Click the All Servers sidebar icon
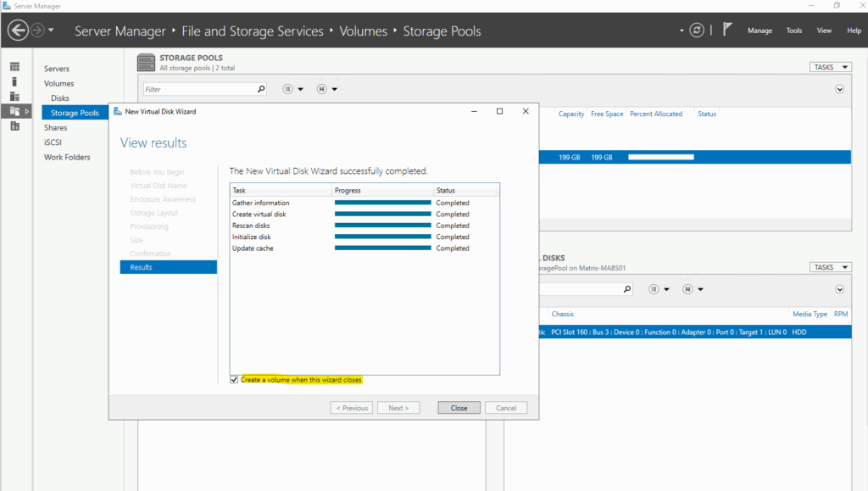The image size is (868, 491). click(15, 97)
